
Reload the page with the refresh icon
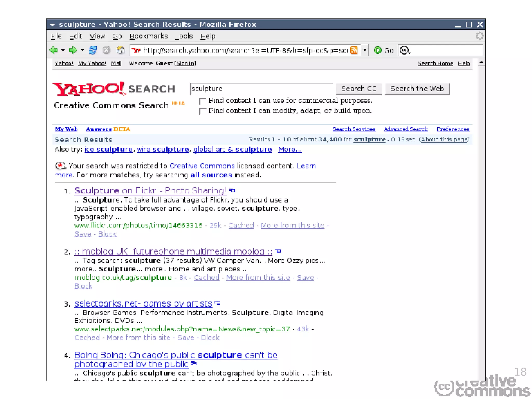[93, 50]
